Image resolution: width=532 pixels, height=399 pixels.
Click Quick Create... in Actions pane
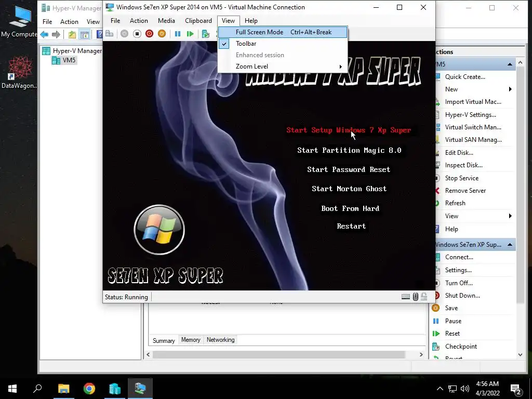click(x=465, y=77)
